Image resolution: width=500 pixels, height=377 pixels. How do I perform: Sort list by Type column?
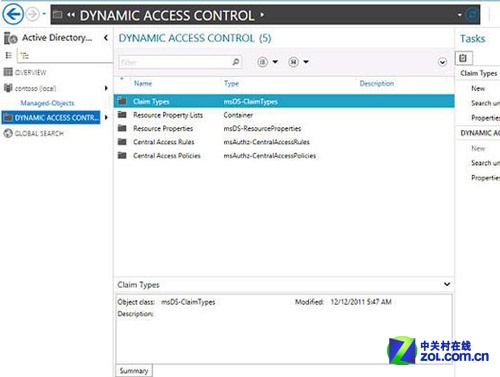tap(231, 83)
